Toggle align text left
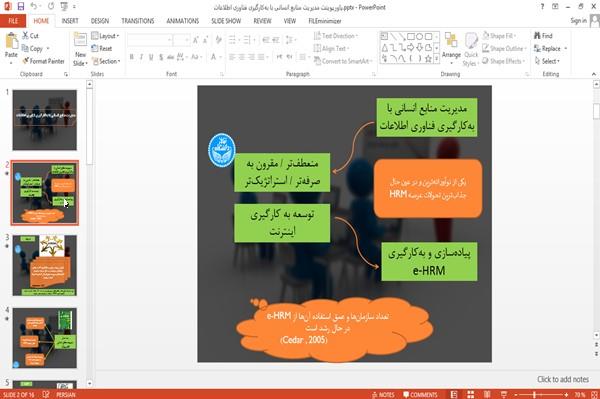Image resolution: width=600 pixels, height=399 pixels. [232, 57]
